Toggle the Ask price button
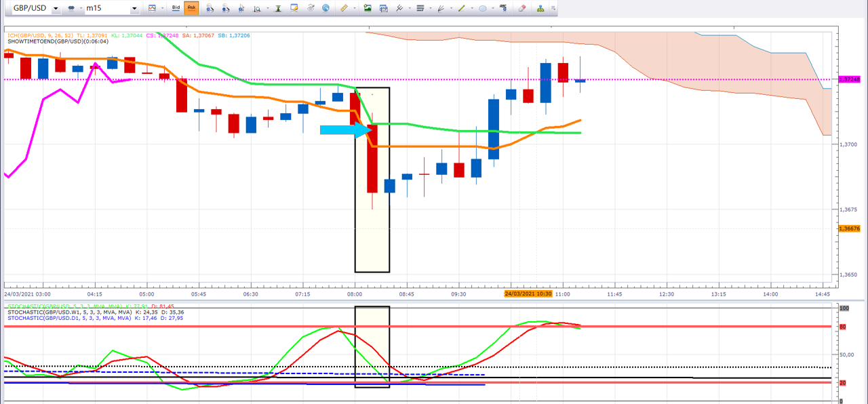The image size is (868, 404). (x=191, y=8)
